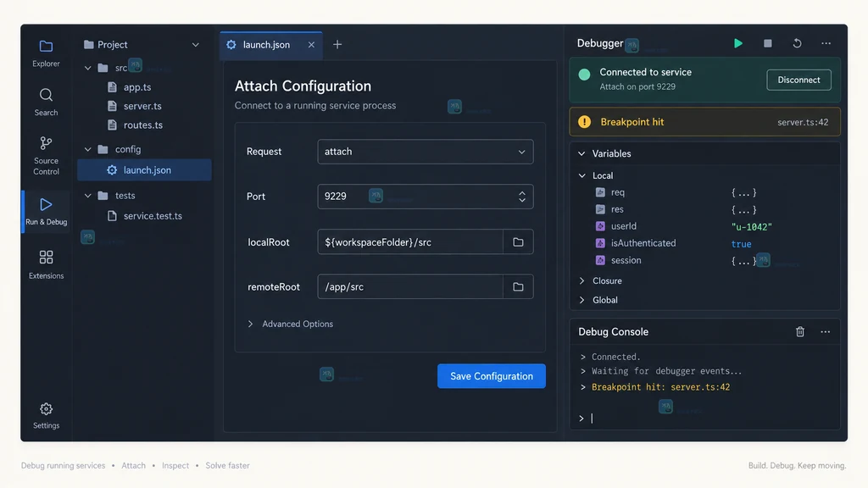Stop the debugger session
This screenshot has height=488, width=868.
pyautogui.click(x=767, y=43)
